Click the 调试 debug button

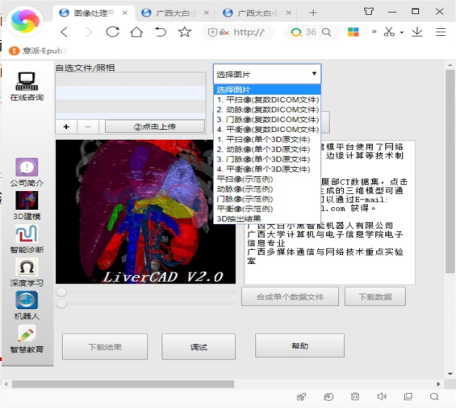pos(199,347)
